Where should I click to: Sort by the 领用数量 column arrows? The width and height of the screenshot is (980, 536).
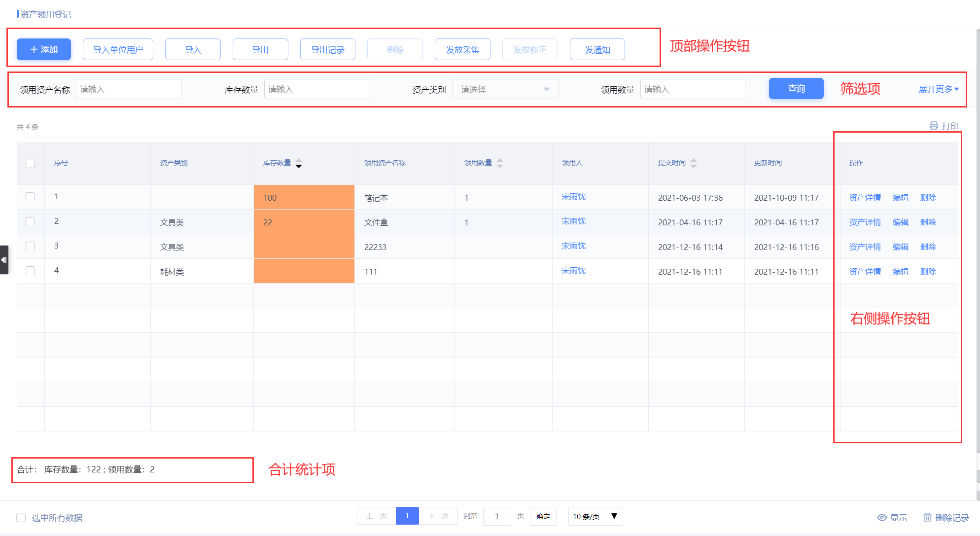pyautogui.click(x=500, y=163)
